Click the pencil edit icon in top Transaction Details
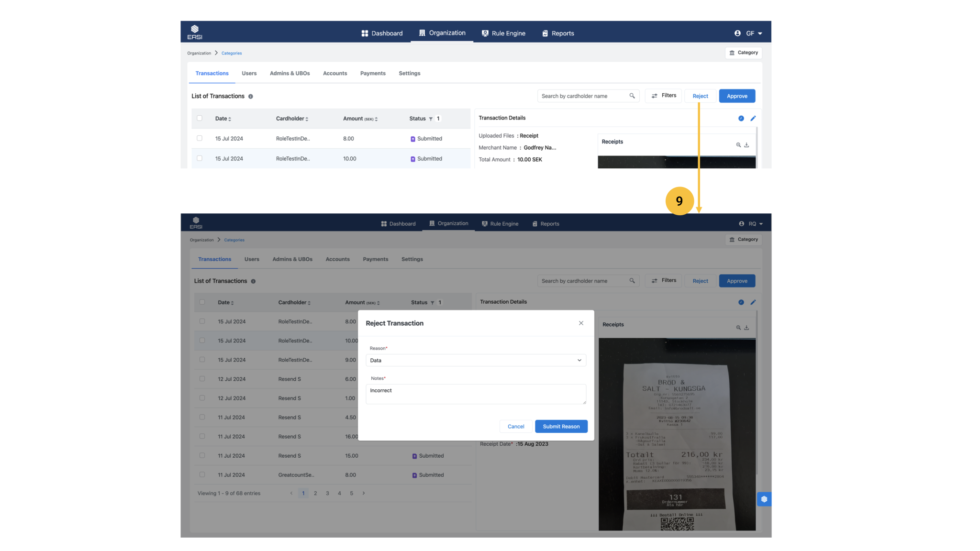 (753, 118)
